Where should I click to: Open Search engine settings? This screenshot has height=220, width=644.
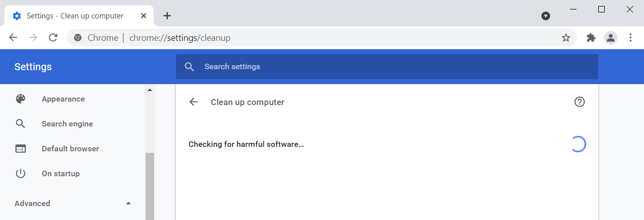click(67, 124)
